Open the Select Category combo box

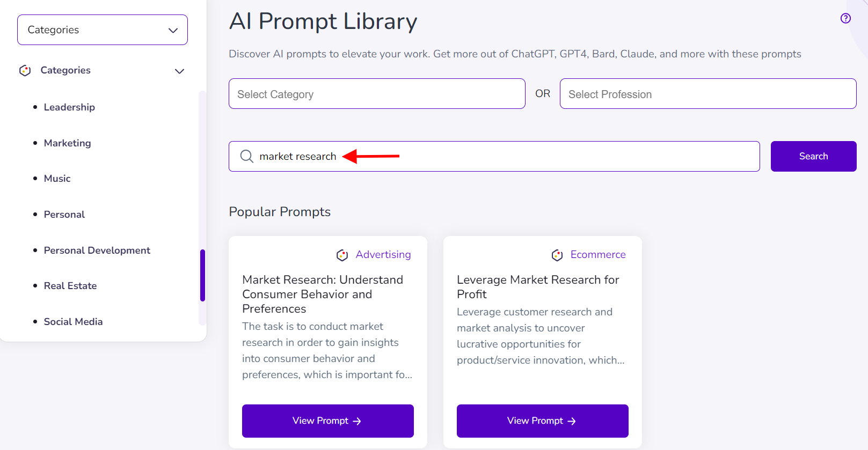[x=377, y=94]
